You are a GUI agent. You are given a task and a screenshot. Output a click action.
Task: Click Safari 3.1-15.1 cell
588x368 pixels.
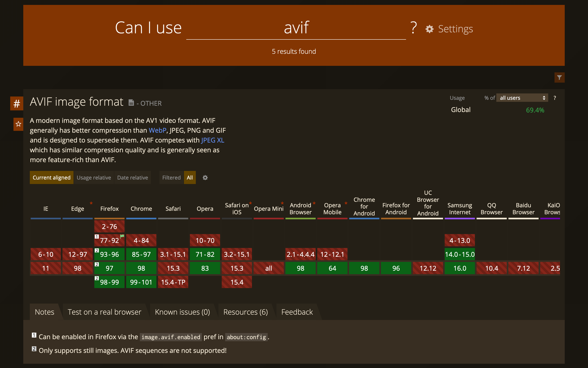(x=173, y=254)
